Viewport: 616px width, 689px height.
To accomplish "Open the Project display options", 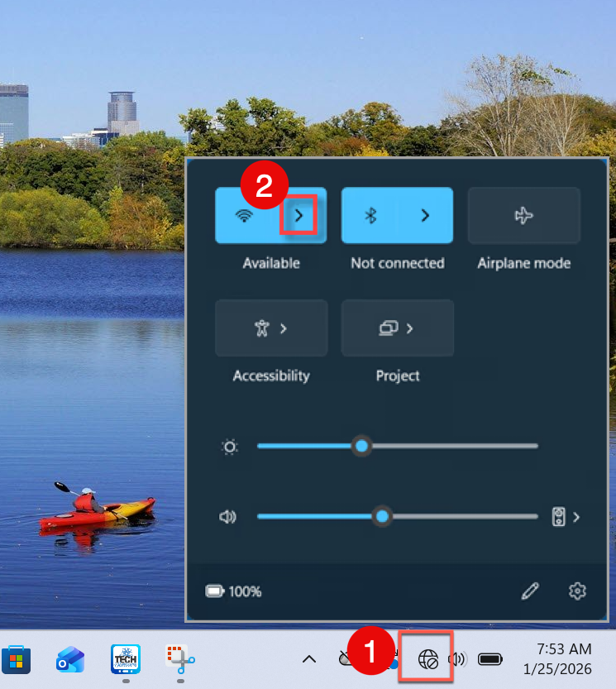I will click(x=397, y=328).
